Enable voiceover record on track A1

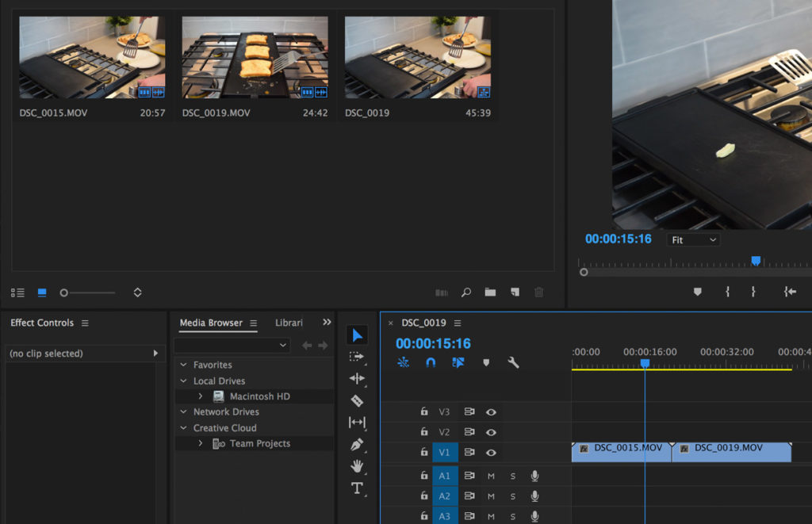click(534, 476)
